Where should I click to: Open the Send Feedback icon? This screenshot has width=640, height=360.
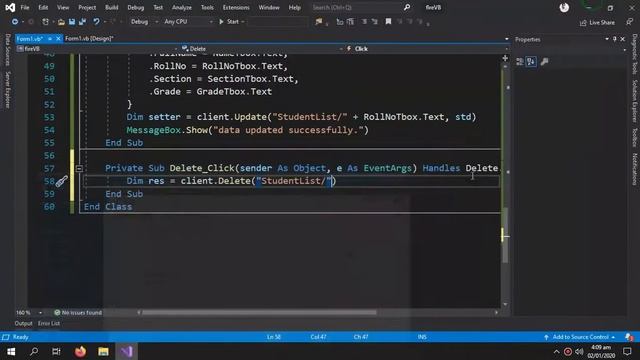(630, 22)
